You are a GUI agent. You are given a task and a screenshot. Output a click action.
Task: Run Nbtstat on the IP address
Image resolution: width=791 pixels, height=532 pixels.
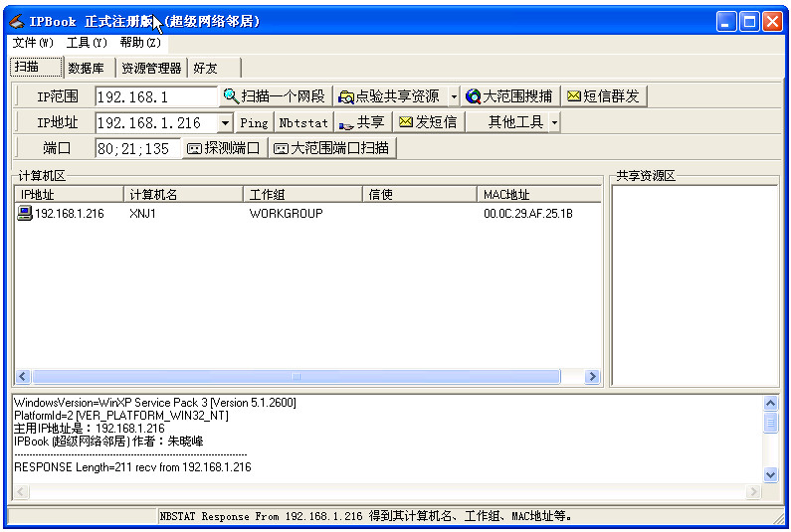[303, 122]
